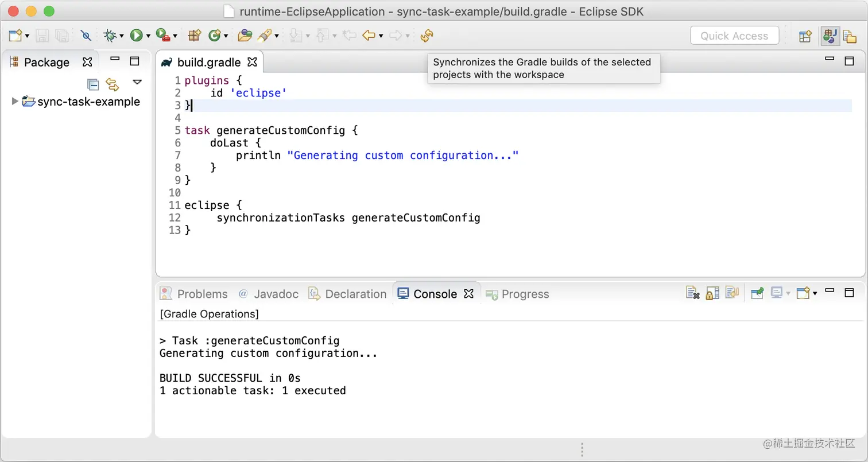The image size is (868, 462).
Task: Open the Back history dropdown arrow
Action: coord(381,36)
